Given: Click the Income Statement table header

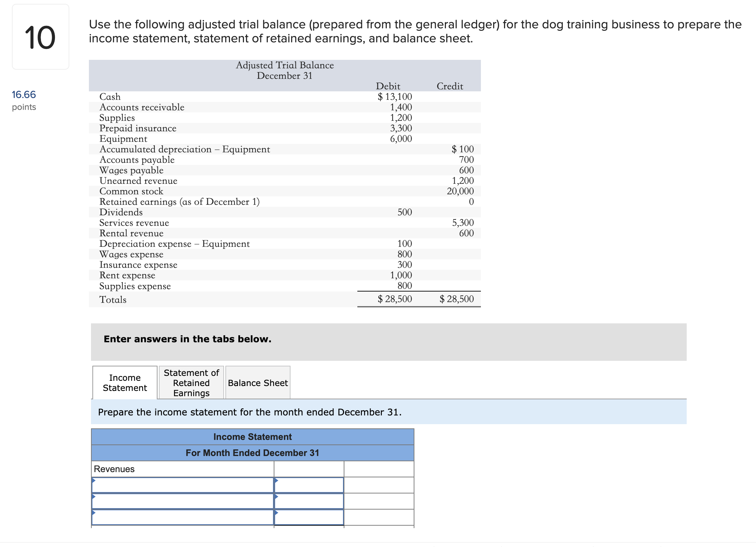Looking at the screenshot, I should 252,437.
